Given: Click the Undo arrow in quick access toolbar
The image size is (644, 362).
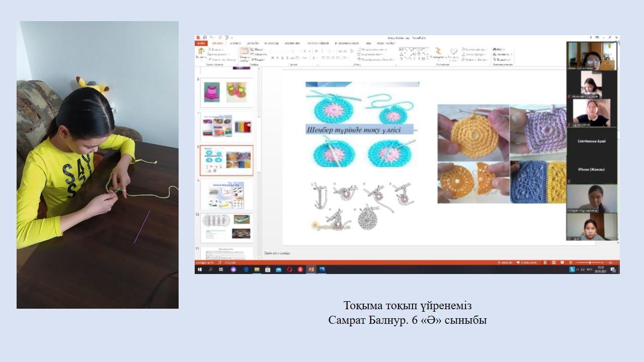Looking at the screenshot, I should click(211, 38).
